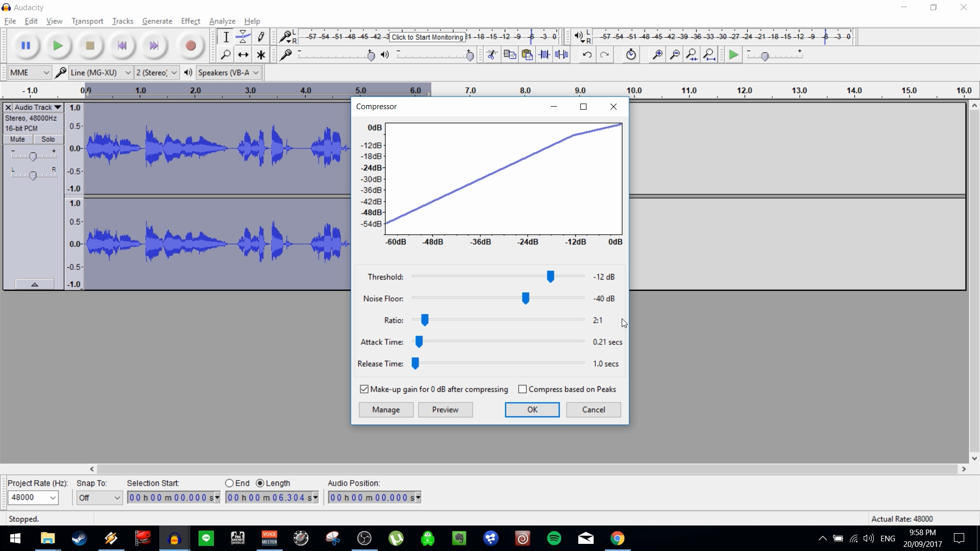Adjust the Ratio slider
Viewport: 980px width, 551px height.
424,320
